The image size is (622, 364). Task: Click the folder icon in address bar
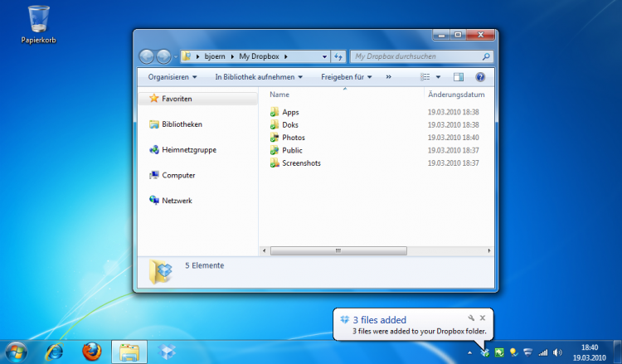[x=187, y=56]
